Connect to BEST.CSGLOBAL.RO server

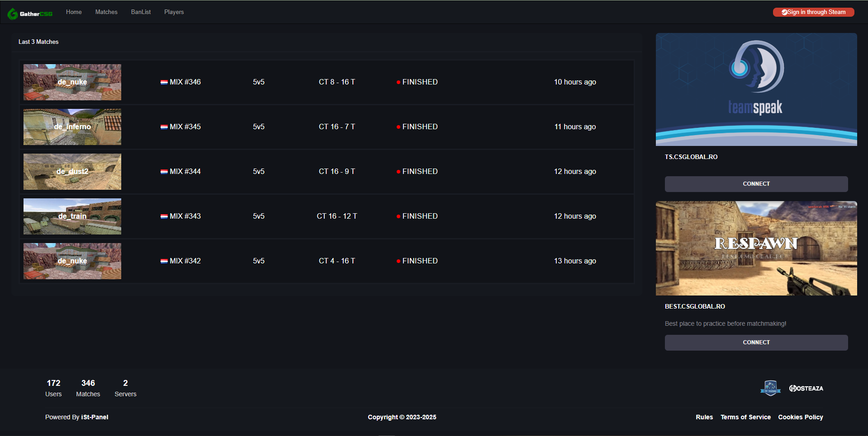(x=756, y=342)
